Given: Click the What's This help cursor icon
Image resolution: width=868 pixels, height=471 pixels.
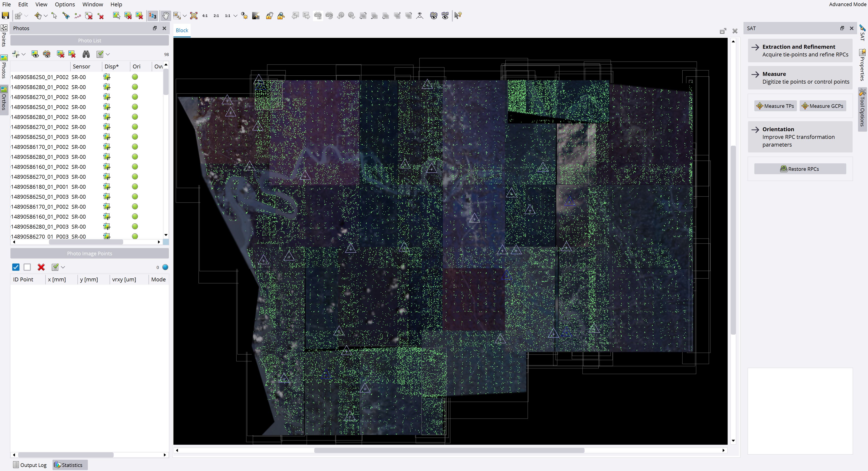Looking at the screenshot, I should 458,15.
